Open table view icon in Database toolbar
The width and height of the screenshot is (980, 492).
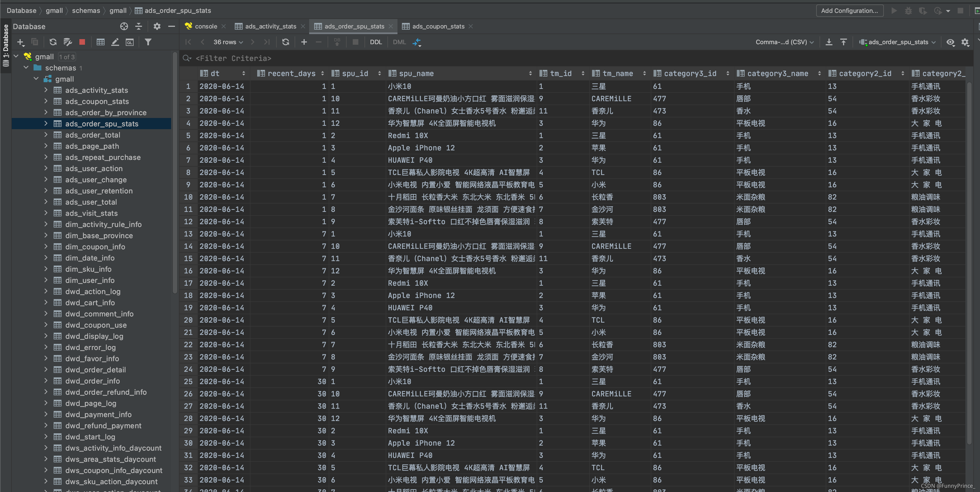pos(100,42)
